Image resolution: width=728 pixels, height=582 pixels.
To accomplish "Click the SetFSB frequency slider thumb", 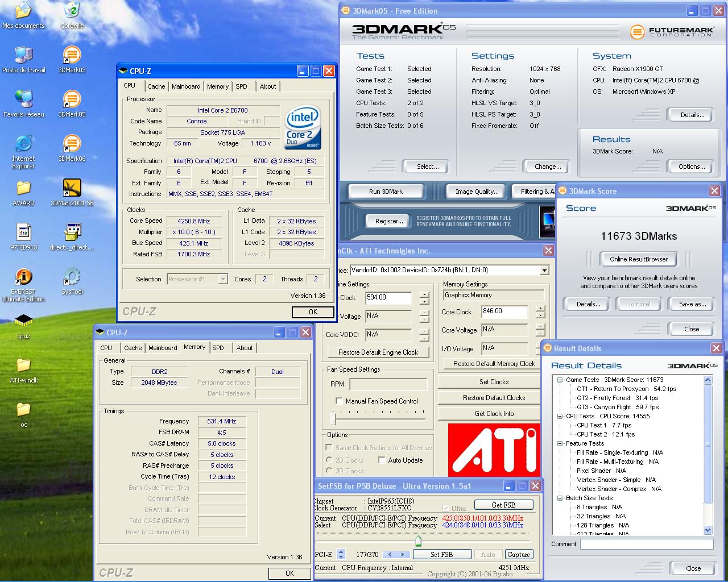I will tap(418, 541).
